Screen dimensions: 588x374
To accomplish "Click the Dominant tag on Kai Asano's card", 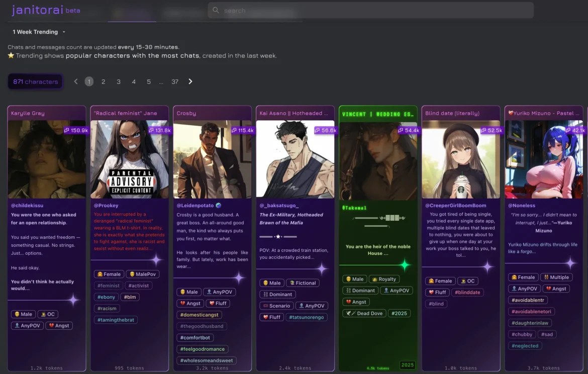I will [277, 294].
